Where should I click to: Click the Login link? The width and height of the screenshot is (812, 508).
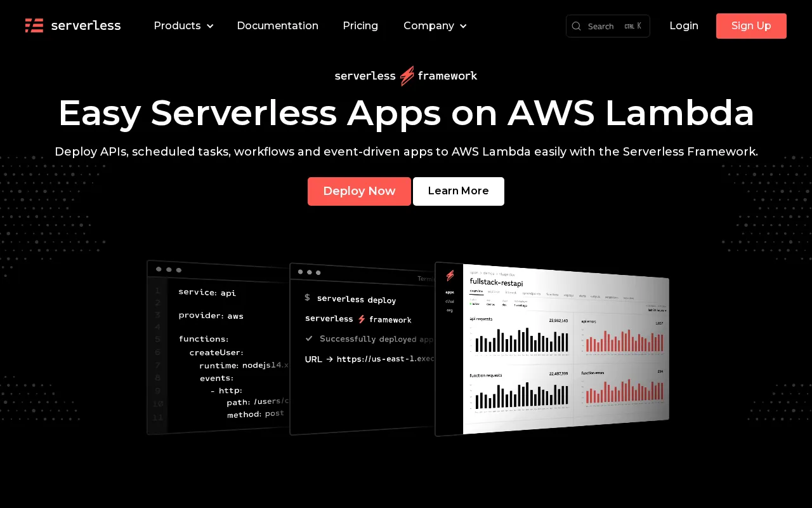point(684,25)
